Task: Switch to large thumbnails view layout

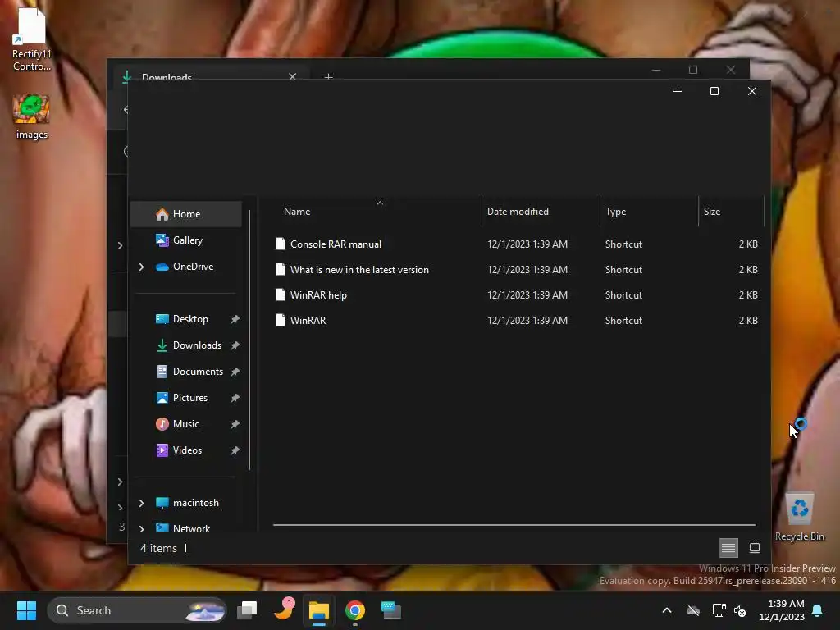Action: (x=755, y=548)
